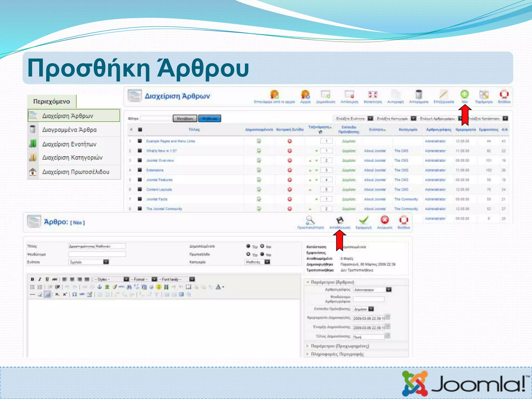Open the Joomla! Facts article link
Image resolution: width=532 pixels, height=399 pixels.
(x=157, y=199)
